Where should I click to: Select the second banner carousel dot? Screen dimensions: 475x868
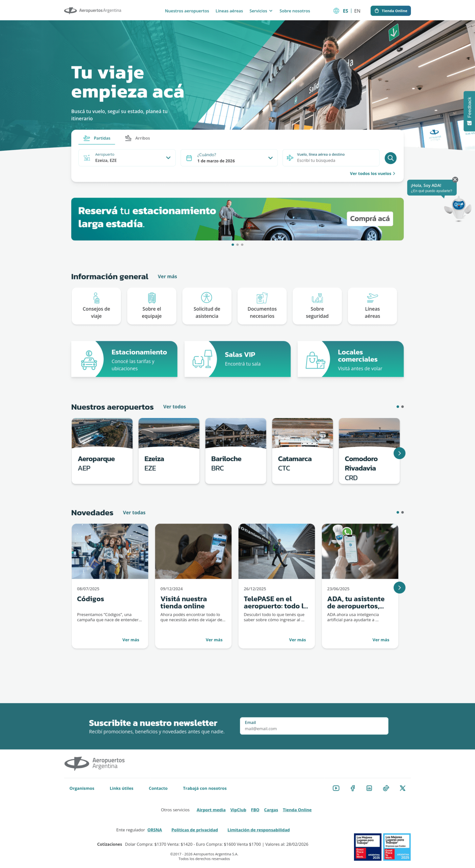[x=237, y=244]
